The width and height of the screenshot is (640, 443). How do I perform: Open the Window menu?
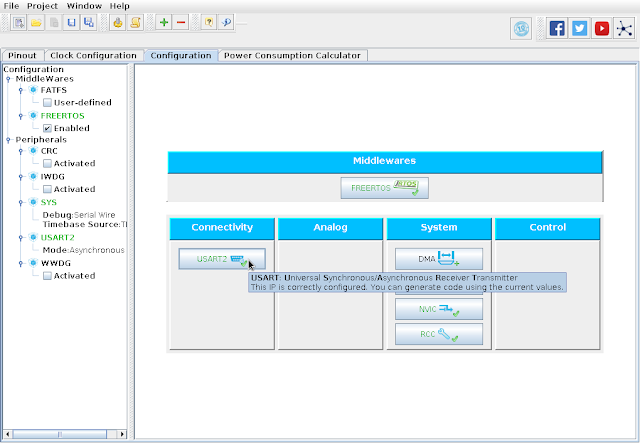[84, 6]
